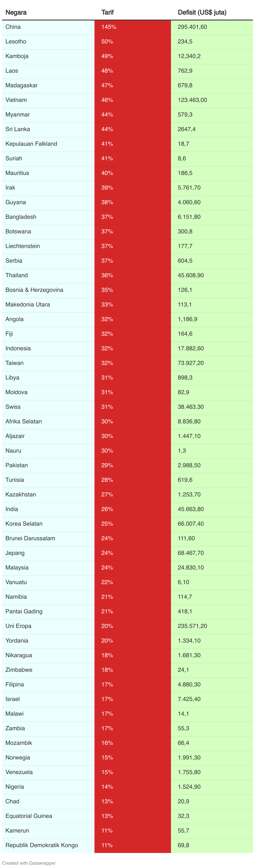Screen dimensions: 255x868
Task: Click the red 145% tariff cell
Action: coord(133,27)
